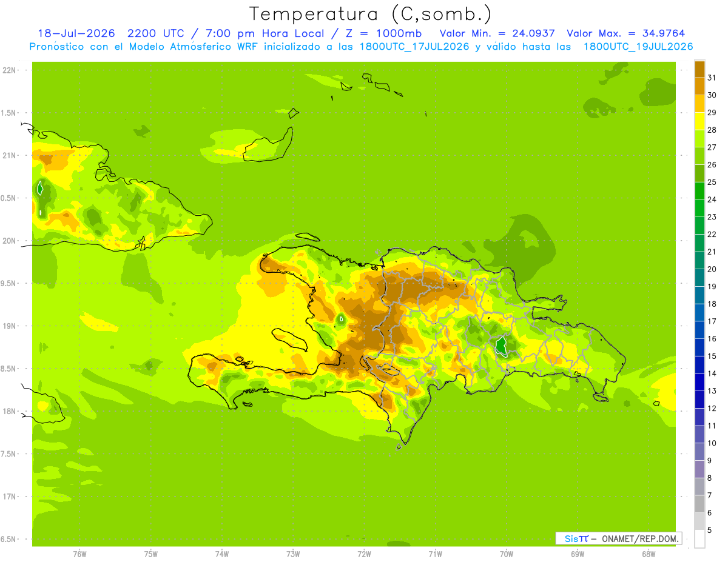Click the white bottom legend swatch below 5
The width and height of the screenshot is (728, 562).
[x=699, y=539]
